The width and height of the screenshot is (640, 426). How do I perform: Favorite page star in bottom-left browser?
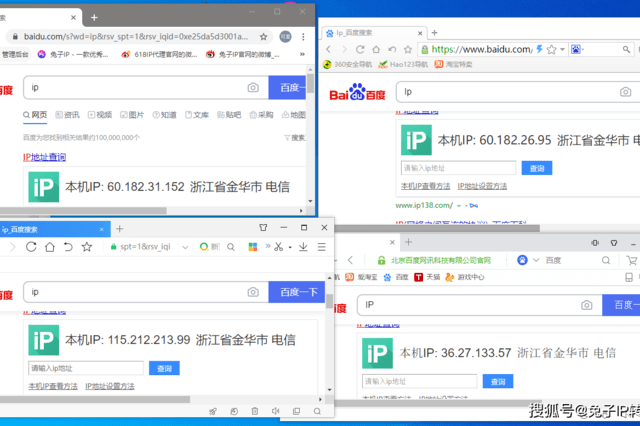coord(87,247)
